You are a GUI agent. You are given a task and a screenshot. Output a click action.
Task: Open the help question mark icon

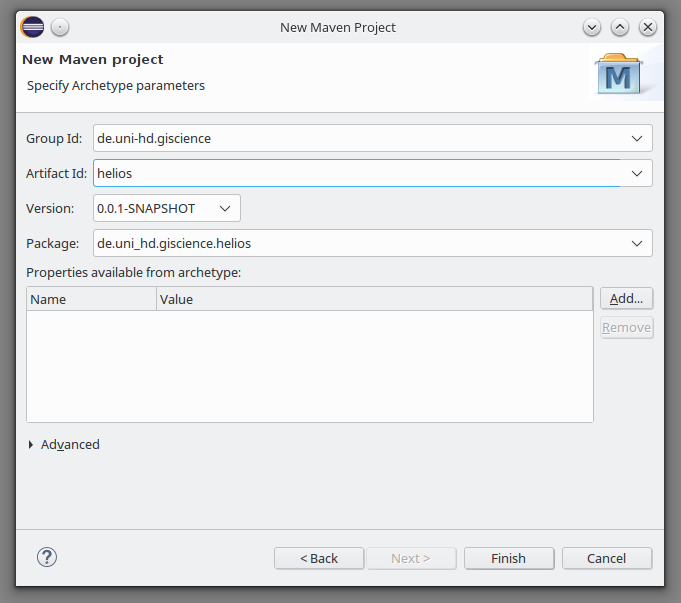[x=47, y=557]
